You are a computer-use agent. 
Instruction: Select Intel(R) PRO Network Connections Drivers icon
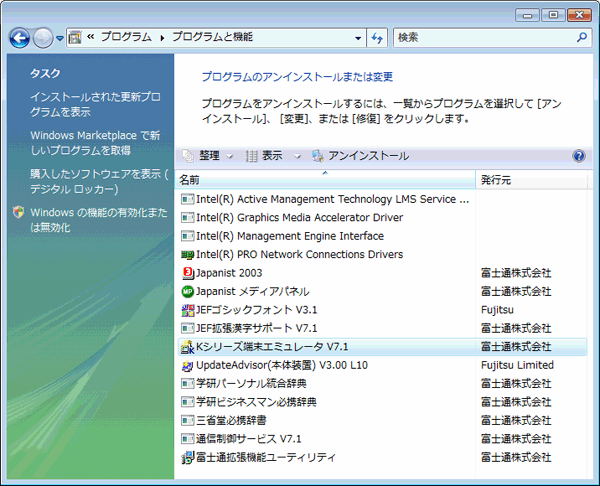click(x=188, y=254)
